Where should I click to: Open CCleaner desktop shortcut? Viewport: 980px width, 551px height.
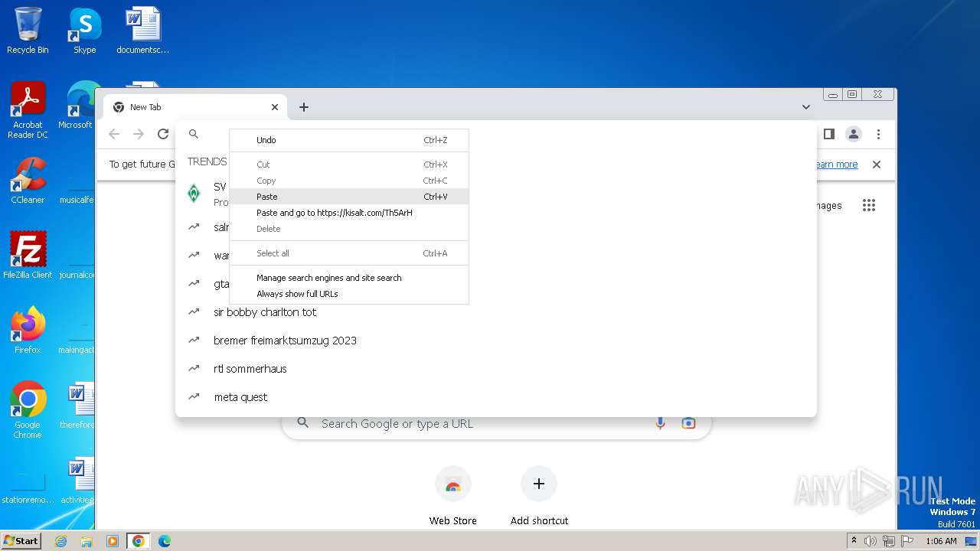(x=28, y=181)
